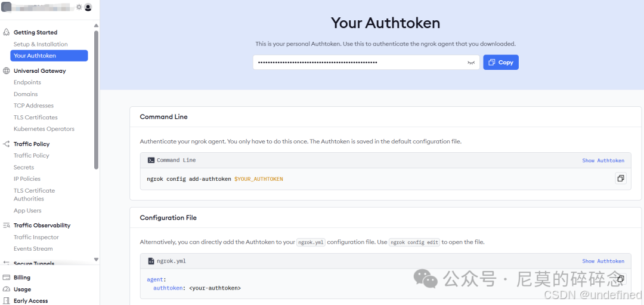Click the Command Line card heading
Viewport: 644px width, 305px height.
click(x=163, y=117)
